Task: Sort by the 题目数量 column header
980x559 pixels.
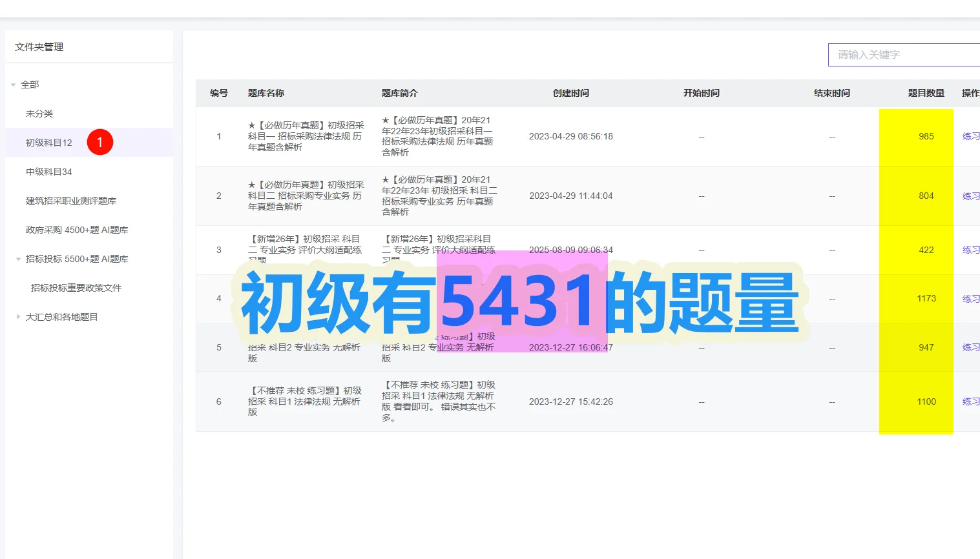Action: click(x=926, y=93)
